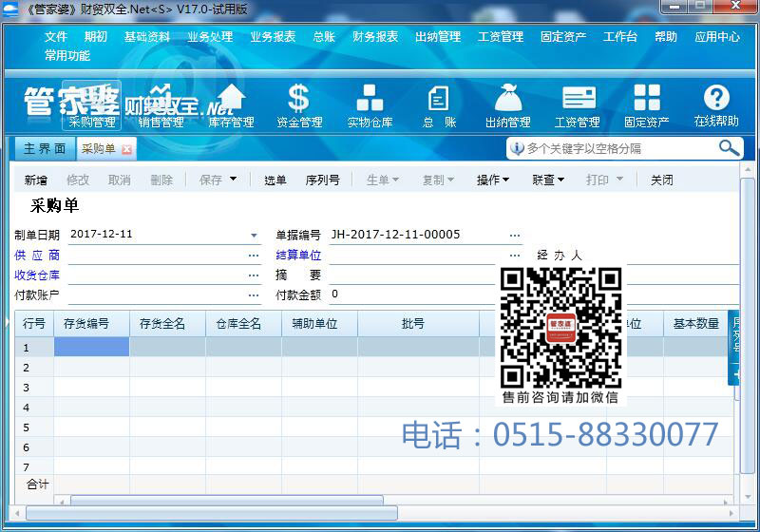
Task: Expand the 保存 dropdown arrow
Action: (233, 180)
